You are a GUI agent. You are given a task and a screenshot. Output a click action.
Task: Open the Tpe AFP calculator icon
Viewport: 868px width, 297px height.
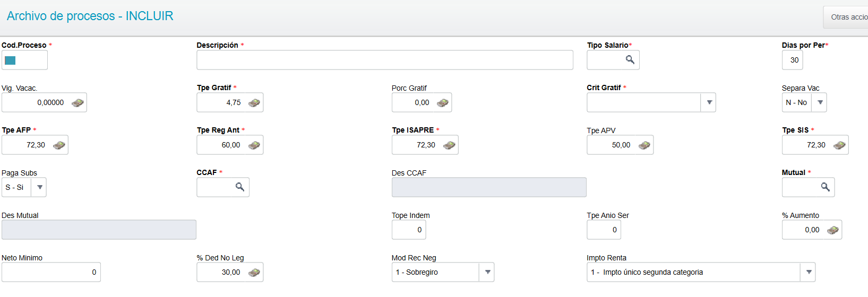(59, 145)
